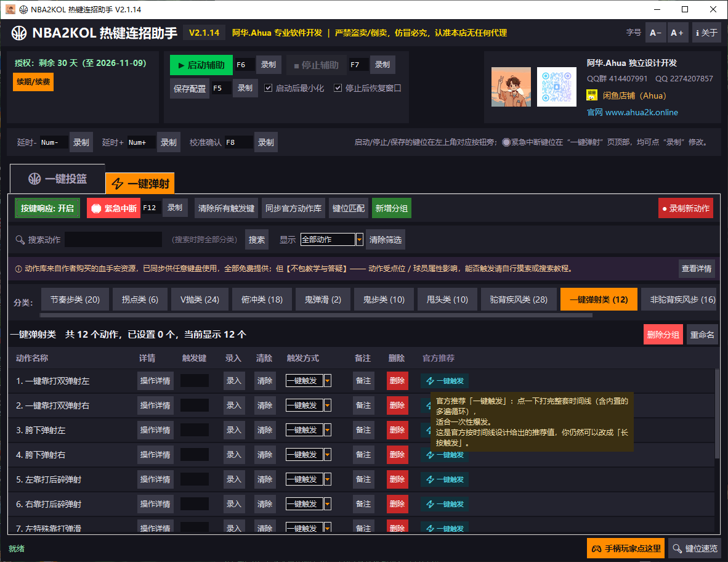728x562 pixels.
Task: Click the cartoon avatar picture
Action: (x=511, y=87)
